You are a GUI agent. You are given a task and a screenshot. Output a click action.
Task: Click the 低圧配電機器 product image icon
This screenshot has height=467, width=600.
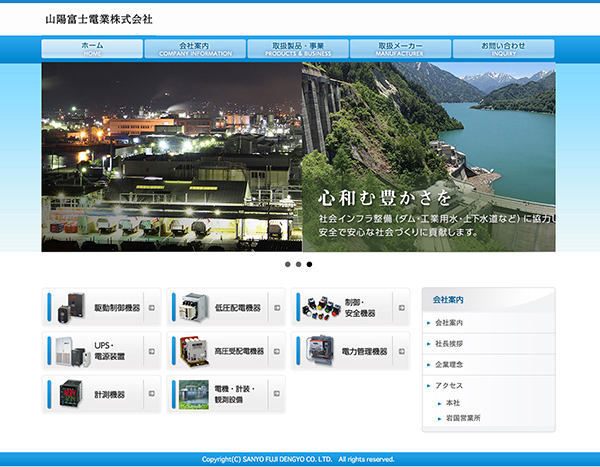tap(194, 307)
